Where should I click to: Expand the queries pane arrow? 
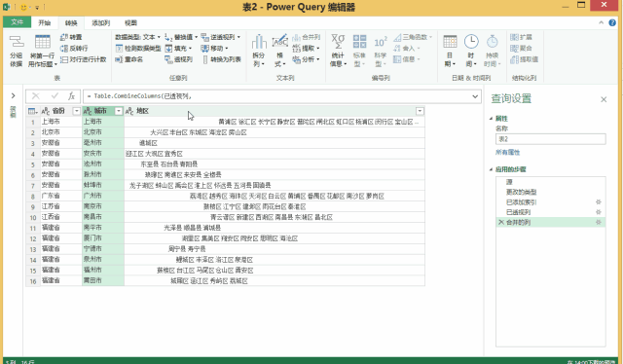(x=13, y=95)
